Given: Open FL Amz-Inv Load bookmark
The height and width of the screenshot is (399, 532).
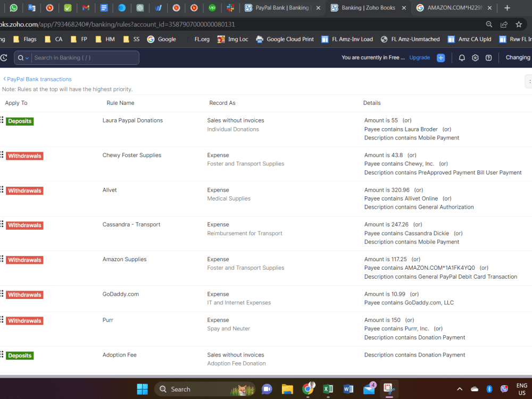Looking at the screenshot, I should (347, 39).
